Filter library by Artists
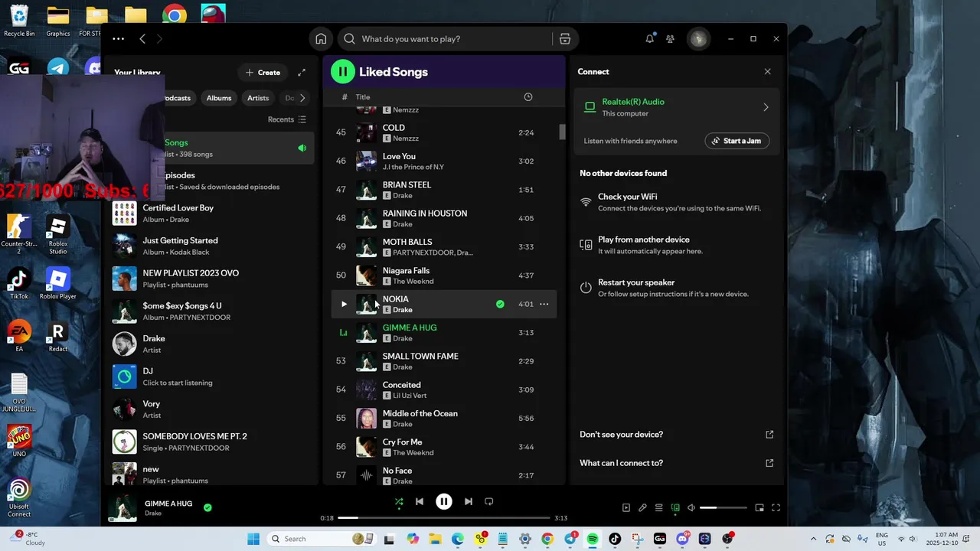This screenshot has height=551, width=980. coord(258,98)
